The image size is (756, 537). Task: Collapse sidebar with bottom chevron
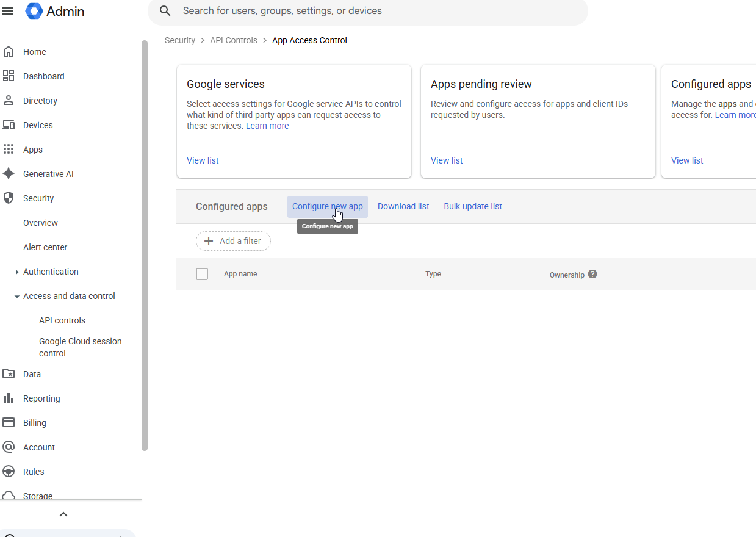[63, 514]
